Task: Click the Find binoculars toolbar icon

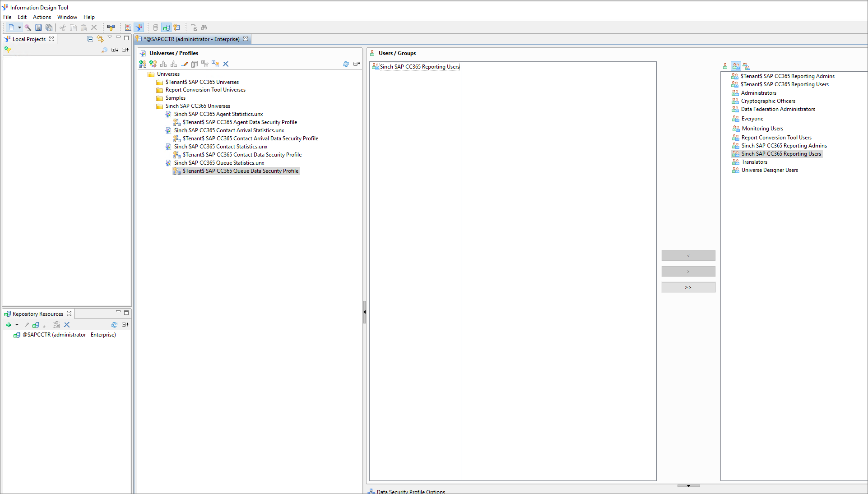Action: click(204, 28)
